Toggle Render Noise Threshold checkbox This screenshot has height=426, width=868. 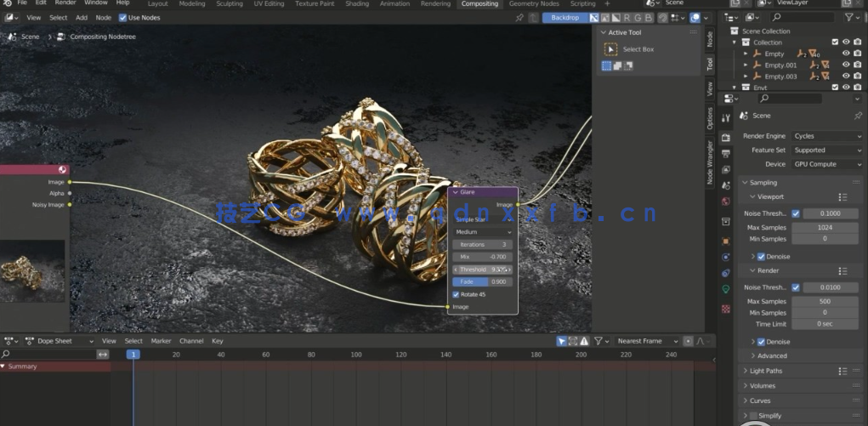796,287
